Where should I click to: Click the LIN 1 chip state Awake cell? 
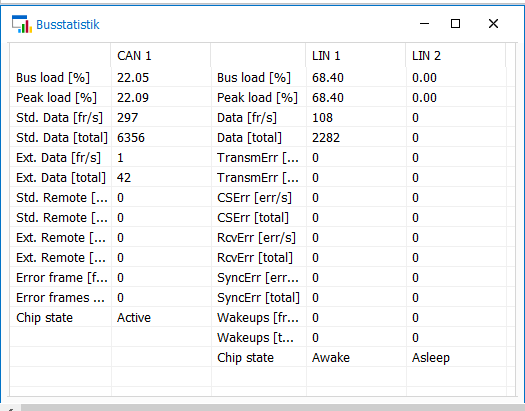(x=331, y=358)
